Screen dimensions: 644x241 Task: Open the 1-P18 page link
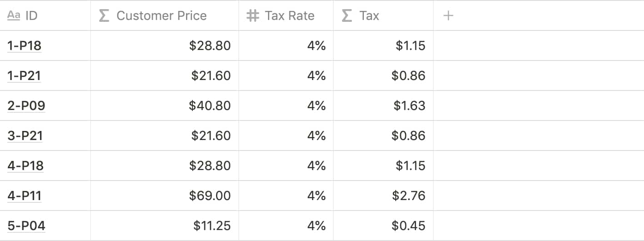[x=25, y=45]
